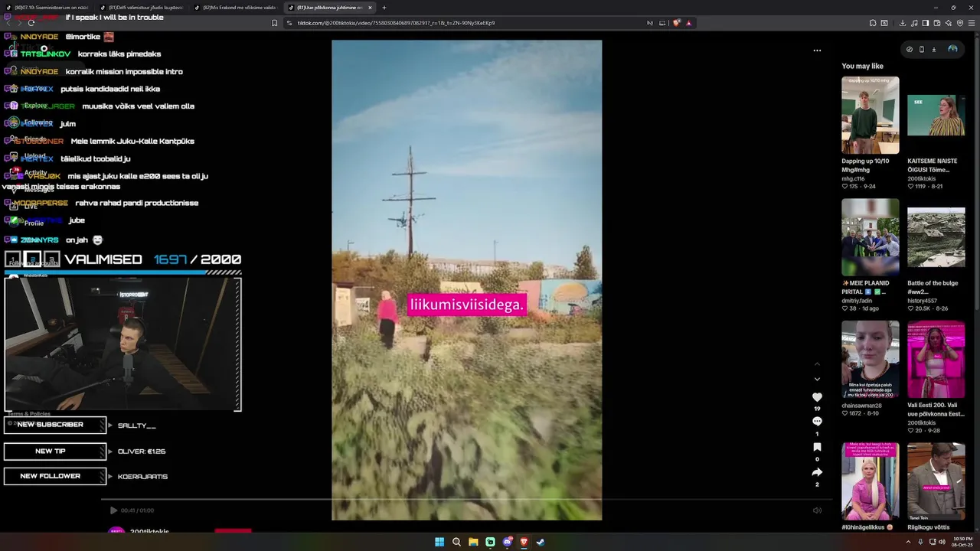This screenshot has height=551, width=980.
Task: Open File Explorer from taskbar
Action: tap(473, 542)
